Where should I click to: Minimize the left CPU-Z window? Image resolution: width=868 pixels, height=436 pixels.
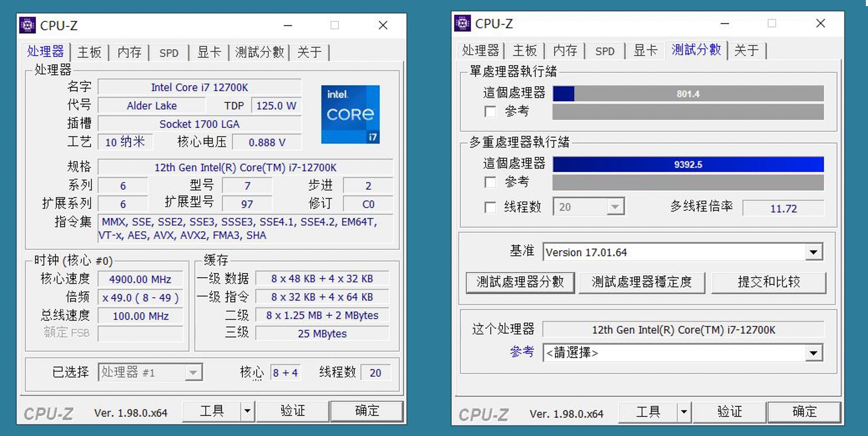288,25
